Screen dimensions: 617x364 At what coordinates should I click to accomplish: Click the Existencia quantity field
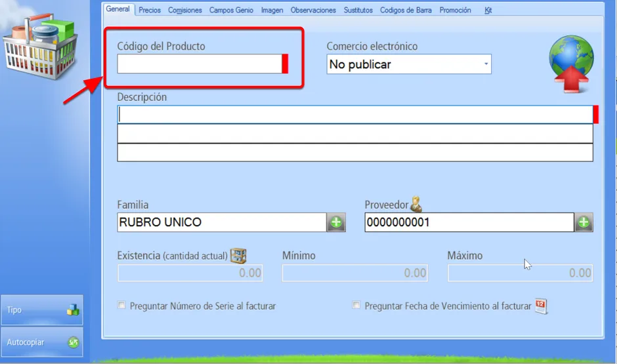pyautogui.click(x=190, y=273)
